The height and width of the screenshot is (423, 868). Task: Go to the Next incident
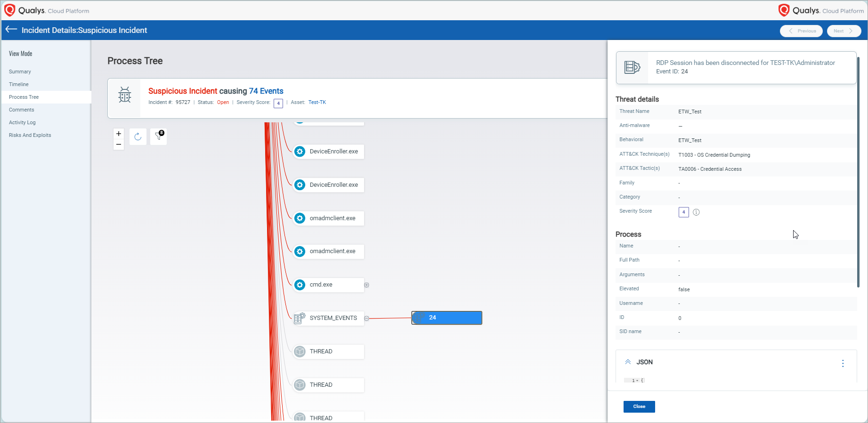pyautogui.click(x=844, y=31)
